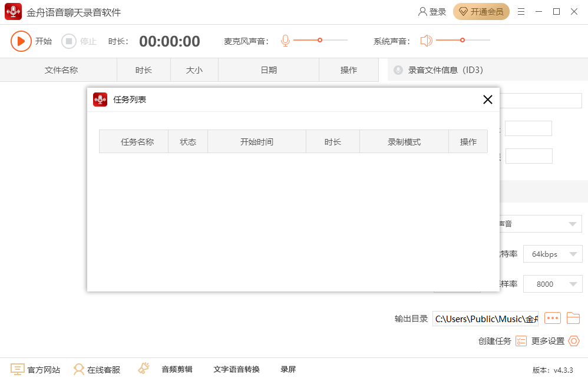
Task: Click the 操作 column in task list
Action: pyautogui.click(x=468, y=142)
